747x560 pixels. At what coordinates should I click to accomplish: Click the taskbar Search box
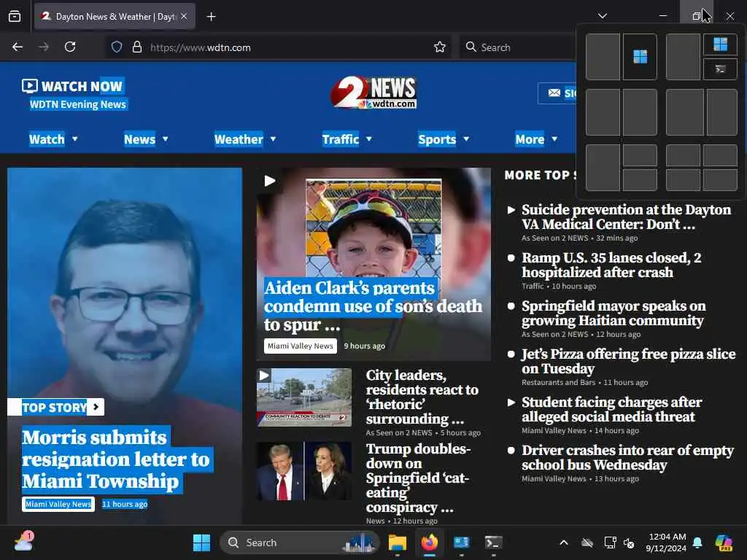pyautogui.click(x=299, y=542)
